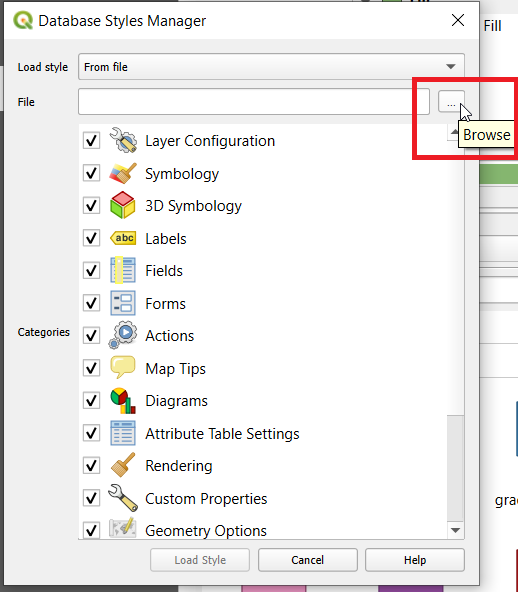Click the list's scroll up arrow

[453, 132]
